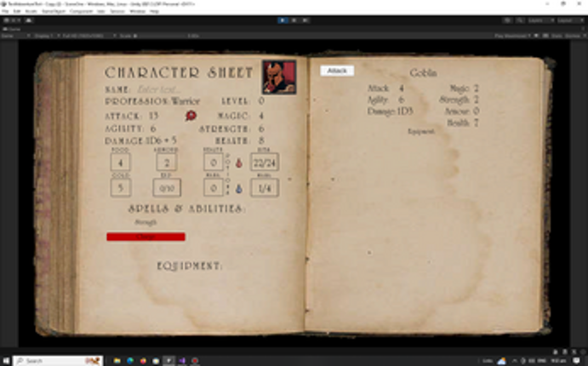Click the Mana box showing 1/4
Viewport: 588px width, 366px height.
(x=265, y=187)
